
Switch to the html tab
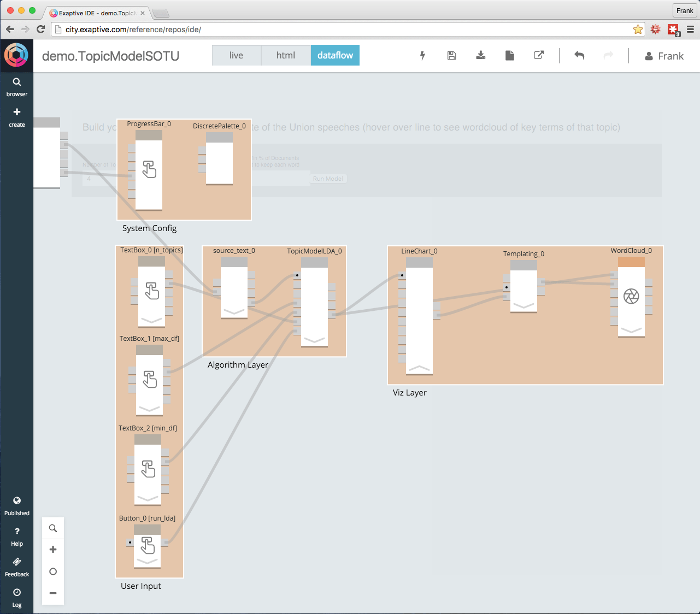286,55
